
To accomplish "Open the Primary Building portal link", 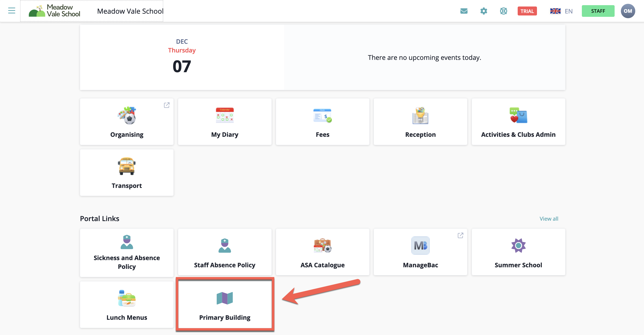I will (224, 305).
